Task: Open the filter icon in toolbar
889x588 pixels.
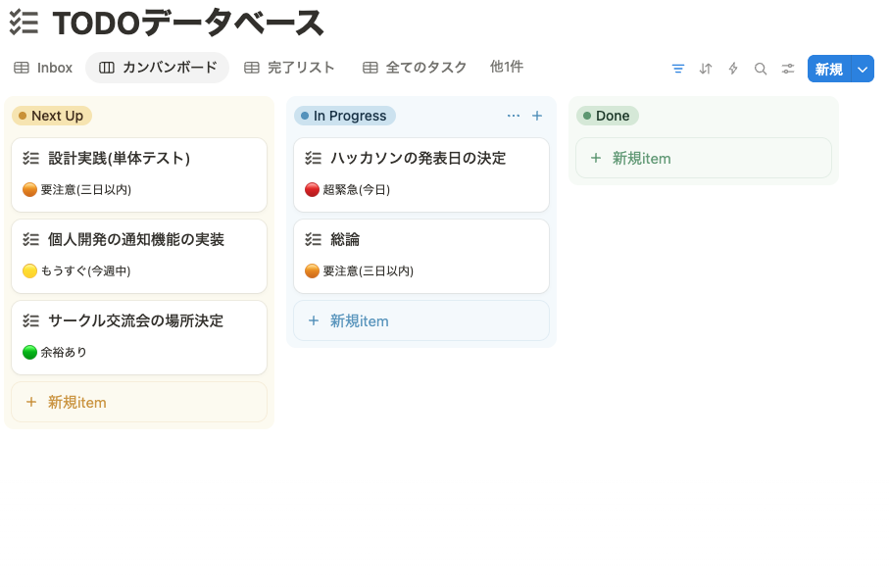Action: [x=677, y=69]
